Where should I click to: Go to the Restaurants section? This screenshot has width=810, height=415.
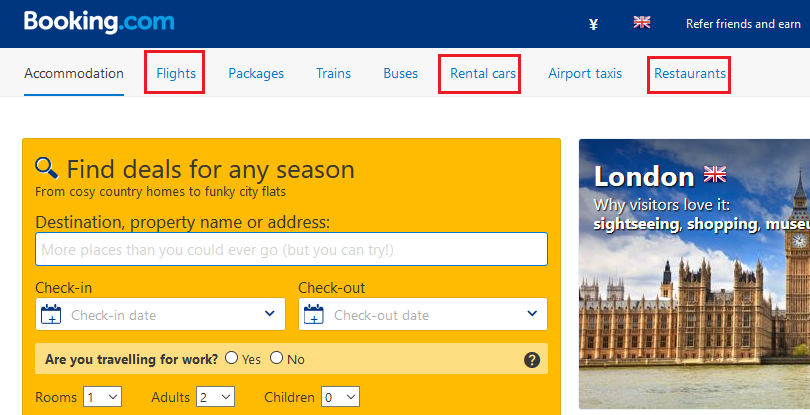689,73
